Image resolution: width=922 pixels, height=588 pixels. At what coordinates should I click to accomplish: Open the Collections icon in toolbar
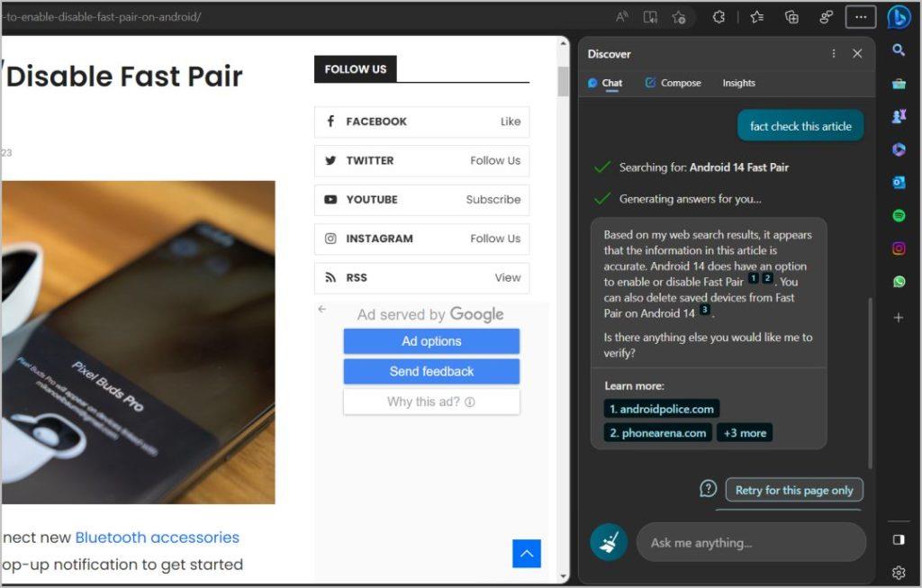(791, 17)
